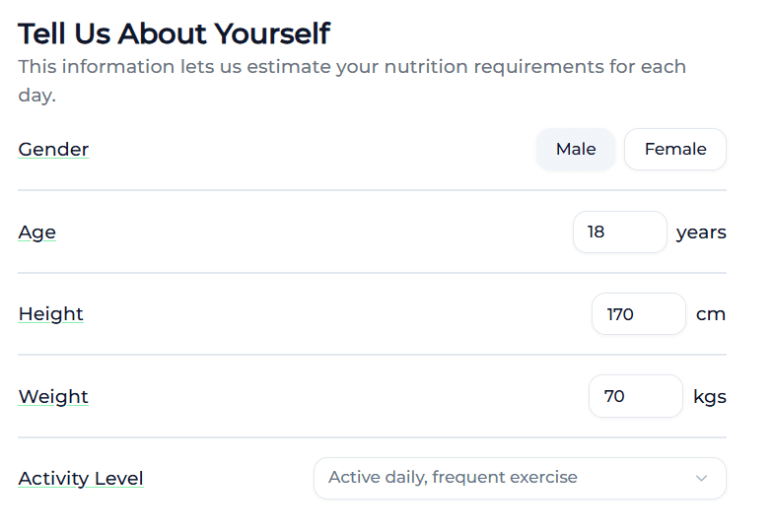This screenshot has width=773, height=532.
Task: Click the underlined Weight label
Action: pos(53,396)
